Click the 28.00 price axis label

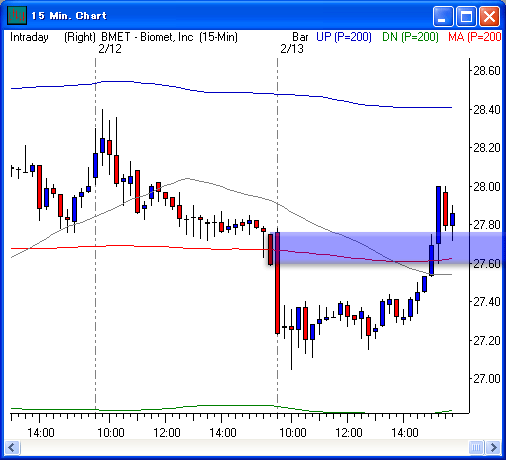487,187
